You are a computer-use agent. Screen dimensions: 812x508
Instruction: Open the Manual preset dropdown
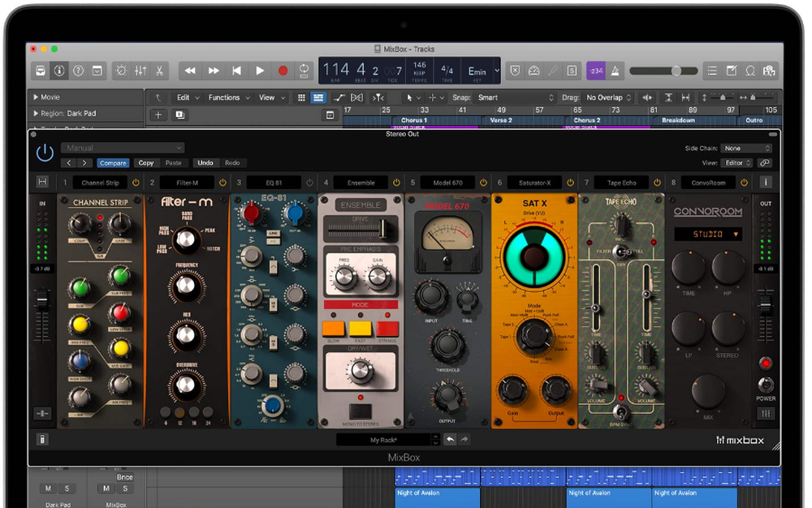click(123, 148)
